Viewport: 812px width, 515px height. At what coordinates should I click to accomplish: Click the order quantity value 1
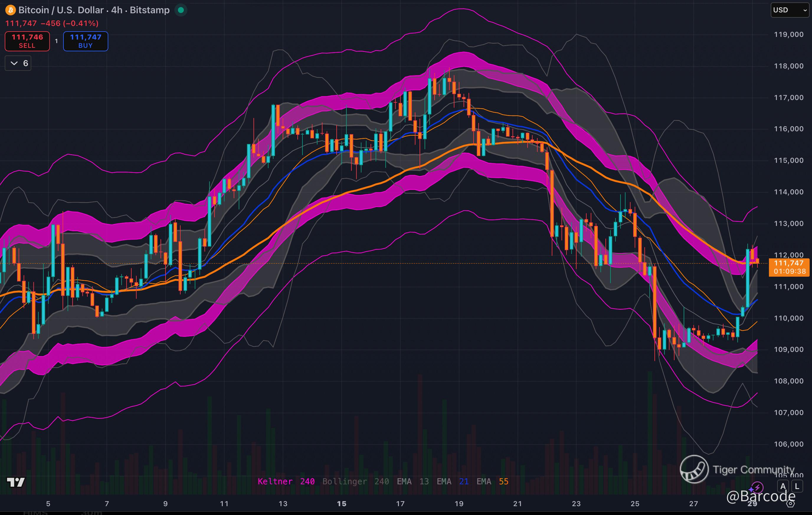tap(56, 41)
